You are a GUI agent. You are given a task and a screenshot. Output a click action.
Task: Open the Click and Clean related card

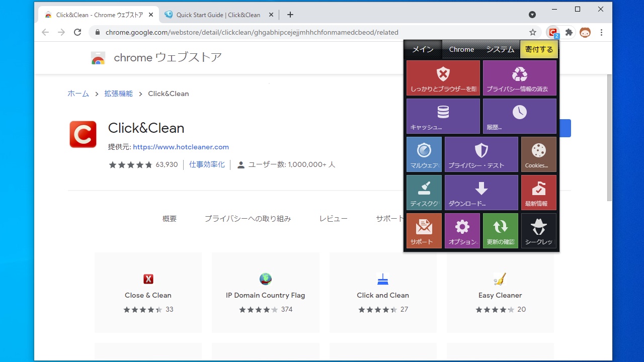(383, 293)
